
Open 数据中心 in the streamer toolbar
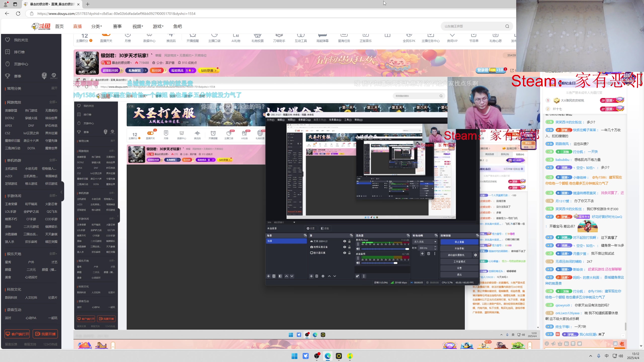coord(149,38)
